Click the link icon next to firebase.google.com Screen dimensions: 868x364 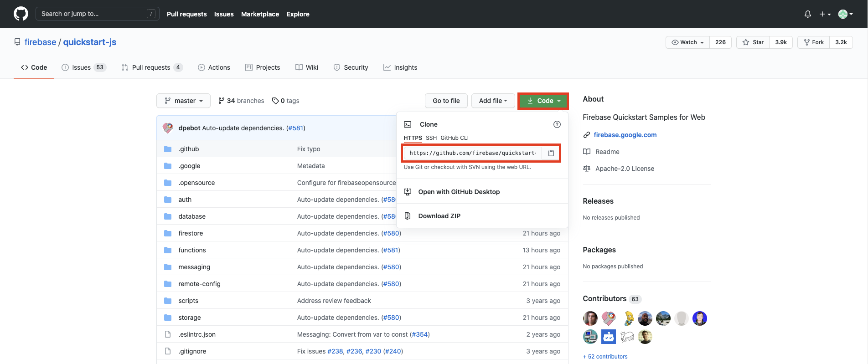587,135
